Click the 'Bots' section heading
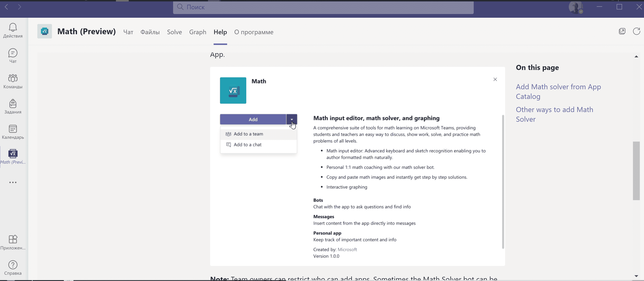The width and height of the screenshot is (644, 281). (318, 200)
